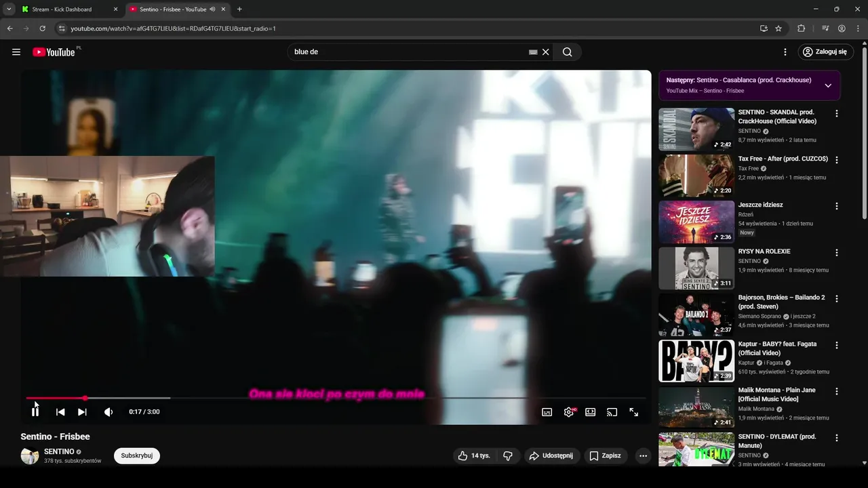Open YouTube settings three-dot menu in header
868x488 pixels.
tap(785, 52)
